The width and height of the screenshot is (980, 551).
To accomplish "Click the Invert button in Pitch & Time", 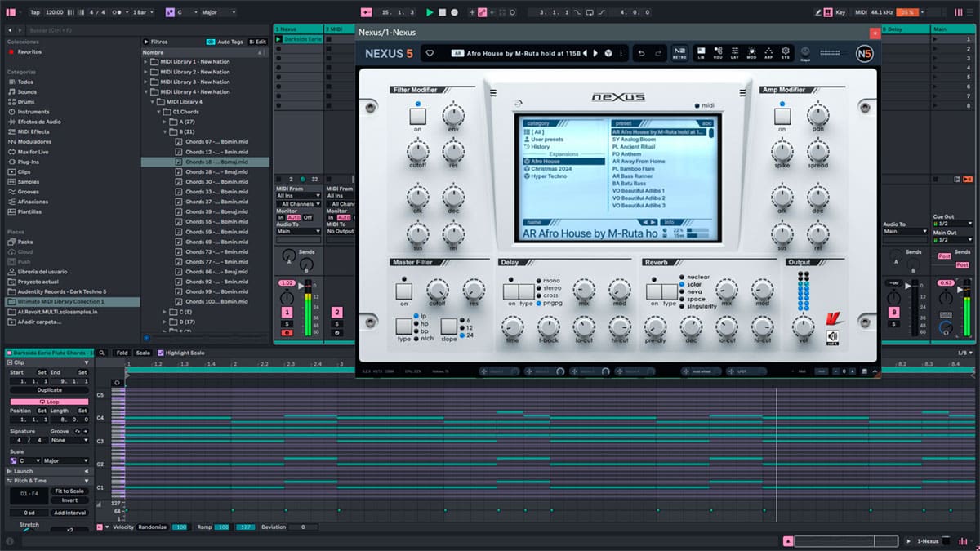I will click(69, 500).
